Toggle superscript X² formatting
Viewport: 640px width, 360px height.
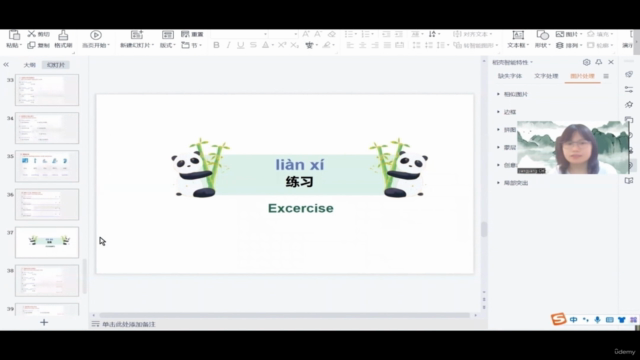(x=282, y=45)
